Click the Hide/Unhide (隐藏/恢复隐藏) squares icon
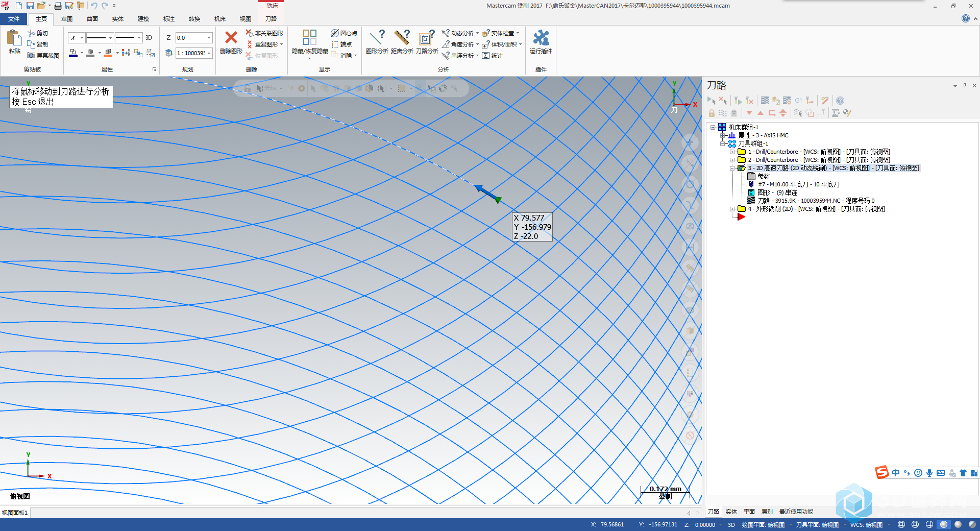The width and height of the screenshot is (980, 531). (x=310, y=37)
